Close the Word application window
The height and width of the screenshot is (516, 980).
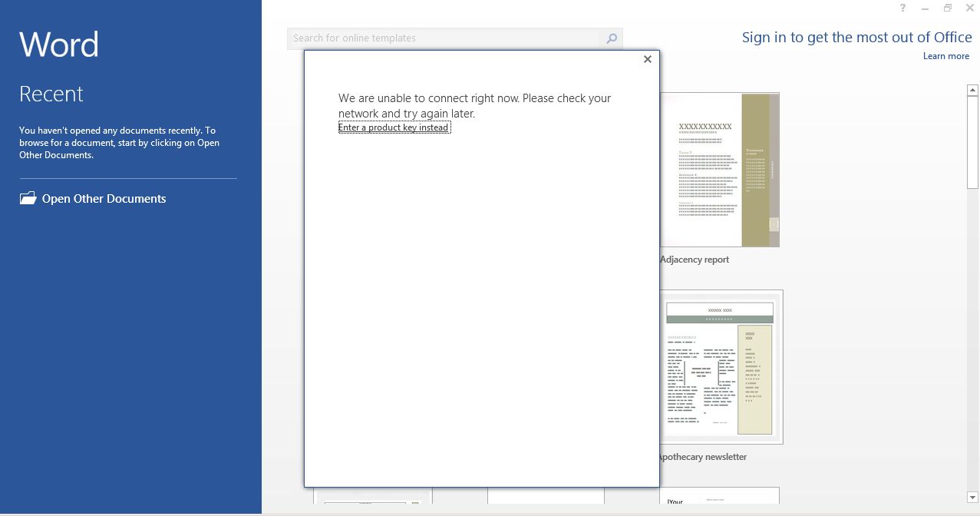point(970,8)
